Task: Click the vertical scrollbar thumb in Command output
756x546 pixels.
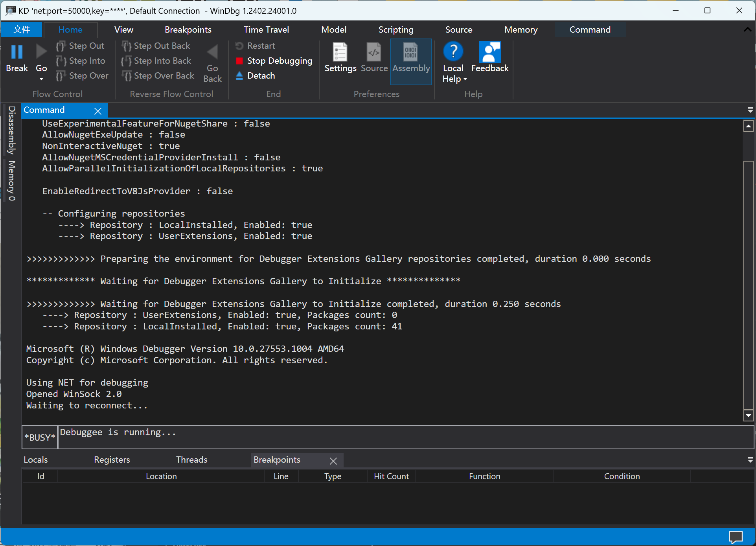Action: 749,285
